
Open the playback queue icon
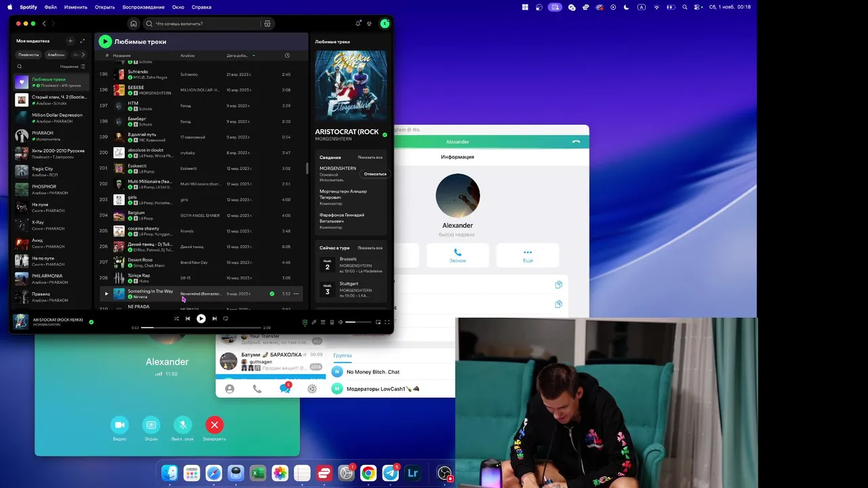323,322
